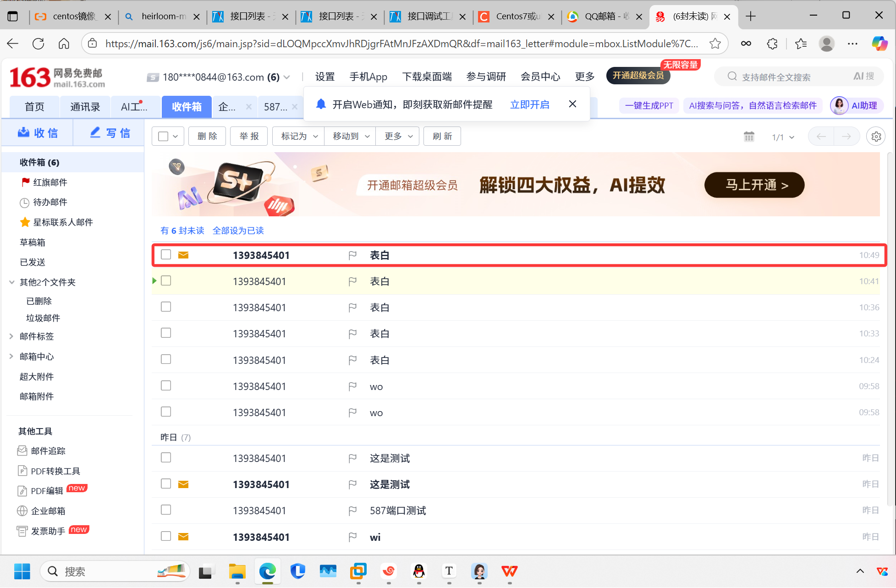
Task: Switch to the 通讯录 tab
Action: (85, 107)
